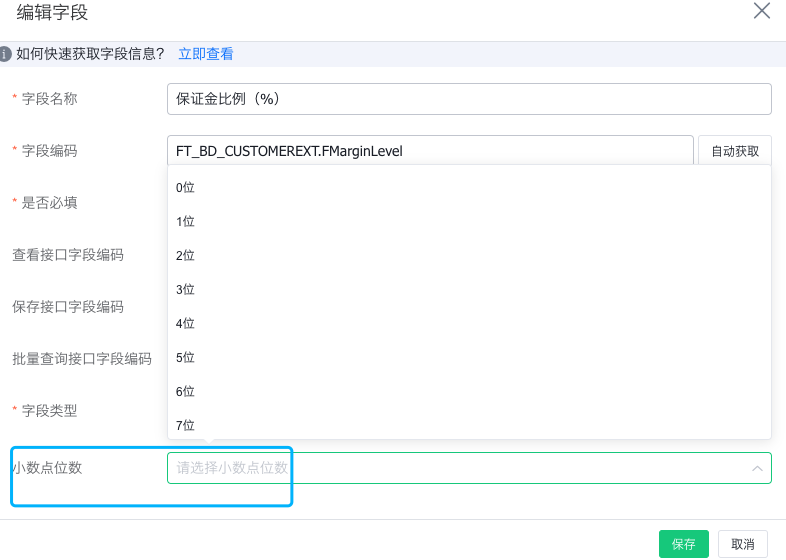
Task: Select 4位 from the dropdown list
Action: (x=469, y=324)
